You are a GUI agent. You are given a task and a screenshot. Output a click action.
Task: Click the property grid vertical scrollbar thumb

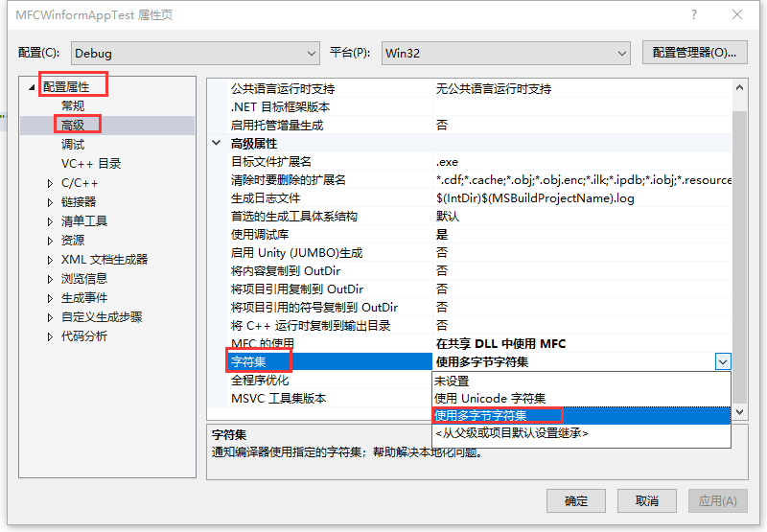click(x=739, y=256)
